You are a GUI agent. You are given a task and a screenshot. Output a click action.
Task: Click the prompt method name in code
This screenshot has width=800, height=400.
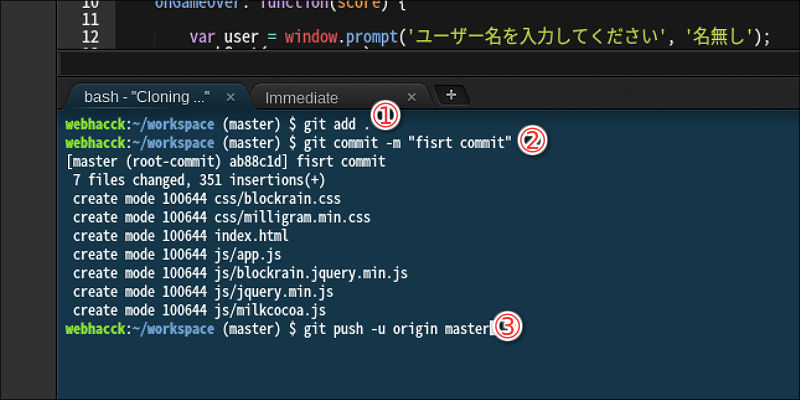371,38
